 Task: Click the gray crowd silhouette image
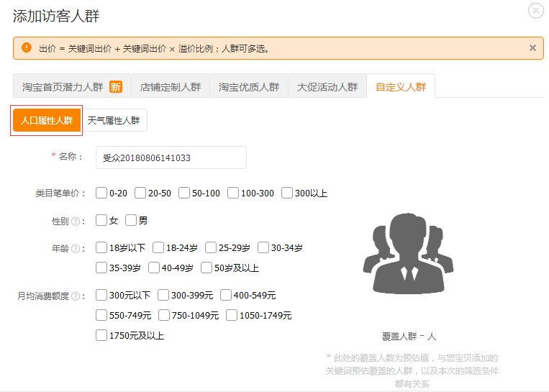(x=408, y=253)
